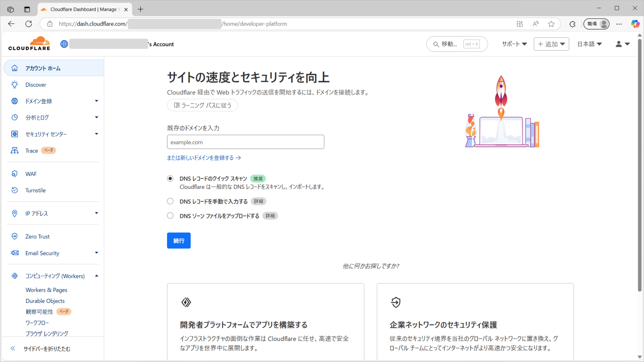This screenshot has width=644, height=362.
Task: Click the Trace network icon
Action: pyautogui.click(x=15, y=150)
